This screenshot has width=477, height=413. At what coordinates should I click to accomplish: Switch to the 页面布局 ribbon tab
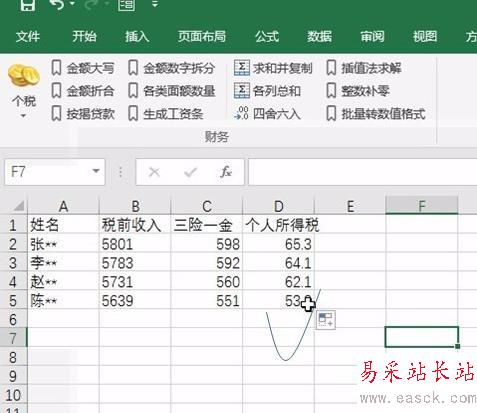202,36
